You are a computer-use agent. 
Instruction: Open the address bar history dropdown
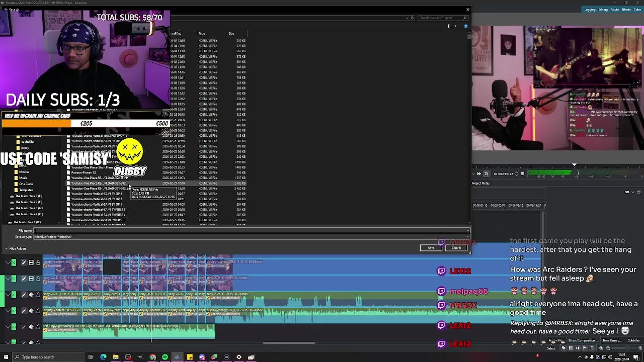[407, 18]
